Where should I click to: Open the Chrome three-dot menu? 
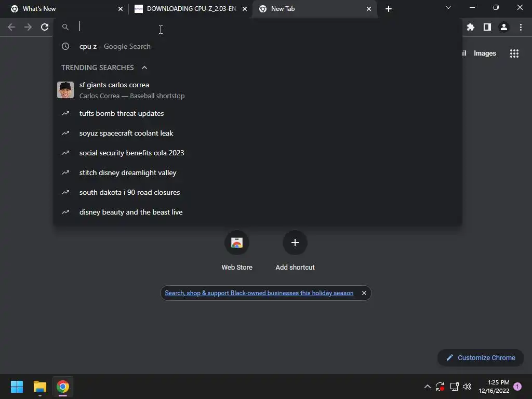pos(521,27)
